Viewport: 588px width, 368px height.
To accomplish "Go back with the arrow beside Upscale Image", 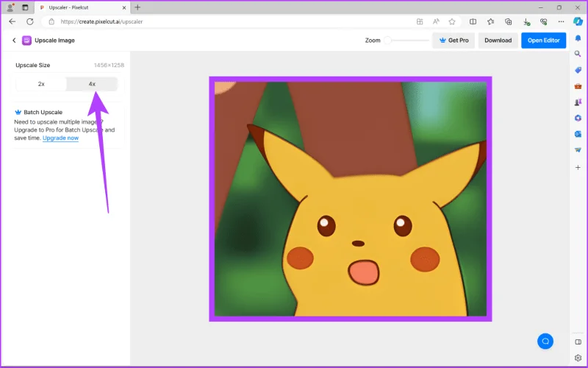I will (14, 40).
